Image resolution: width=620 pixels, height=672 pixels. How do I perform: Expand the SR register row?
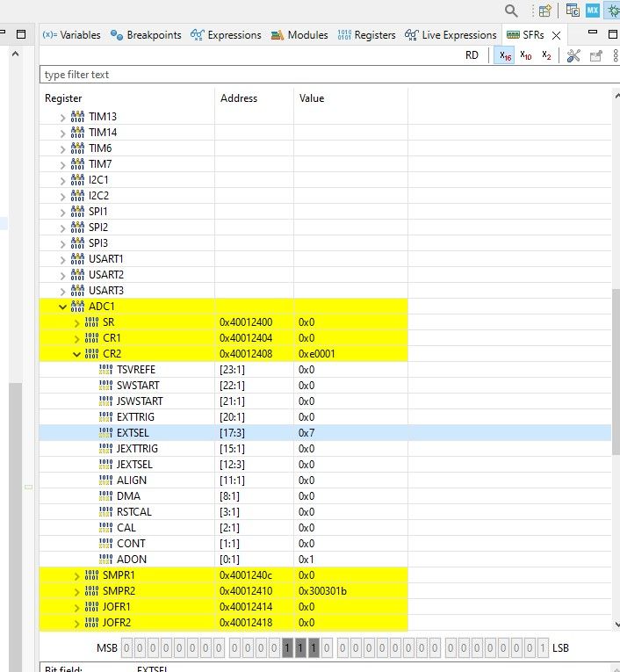[x=76, y=322]
